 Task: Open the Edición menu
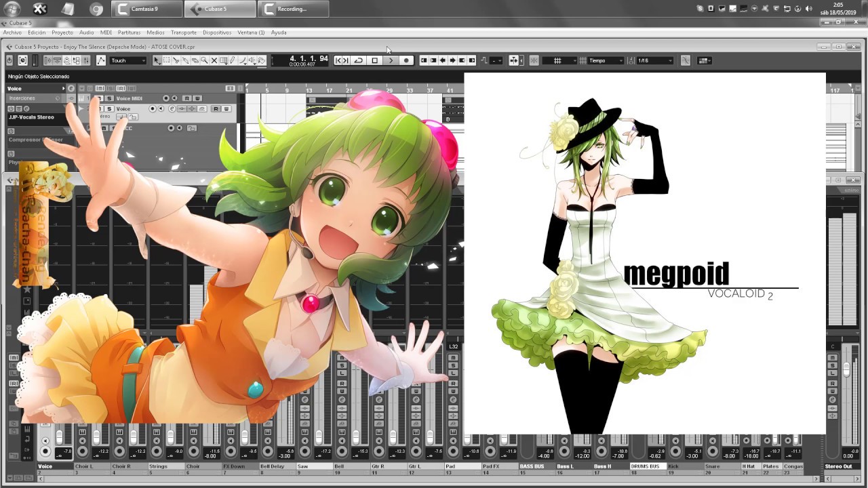tap(37, 33)
